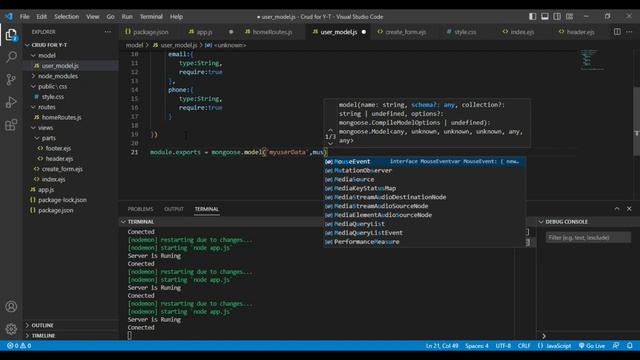
Task: Open the Explorer view in activity bar
Action: 11,35
